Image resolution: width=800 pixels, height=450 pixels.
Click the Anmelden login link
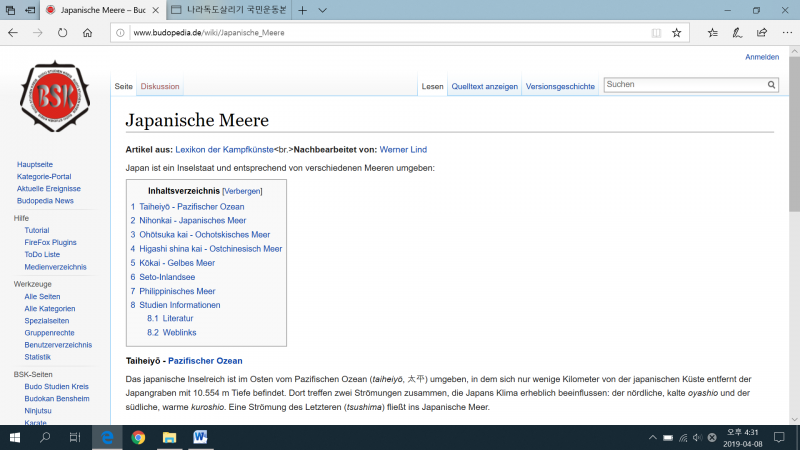tap(762, 57)
